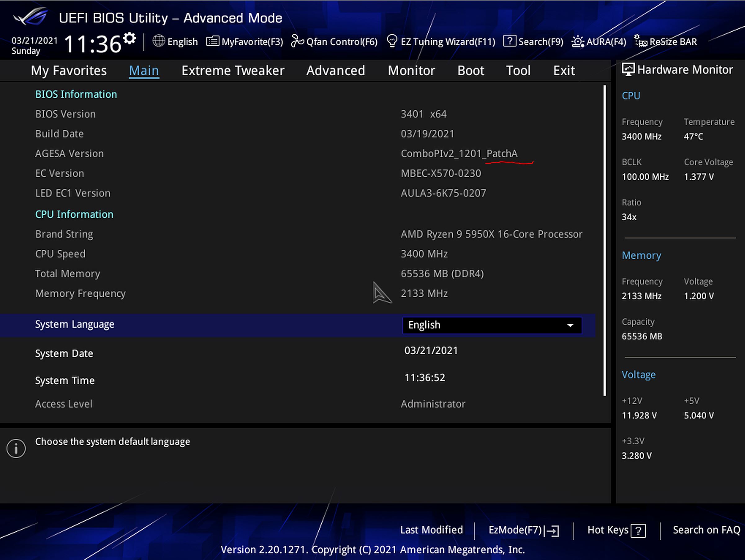Click the globe language icon
The width and height of the screenshot is (745, 560).
coord(158,41)
